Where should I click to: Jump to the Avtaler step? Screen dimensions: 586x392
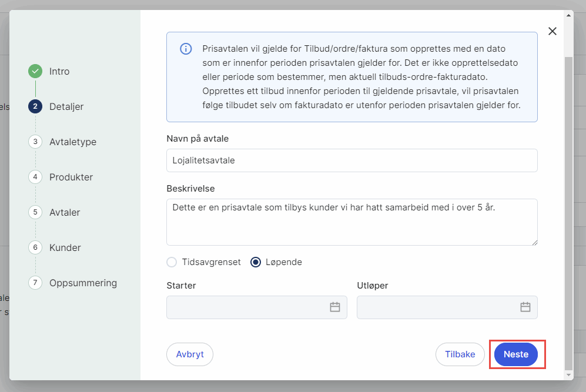coord(65,212)
